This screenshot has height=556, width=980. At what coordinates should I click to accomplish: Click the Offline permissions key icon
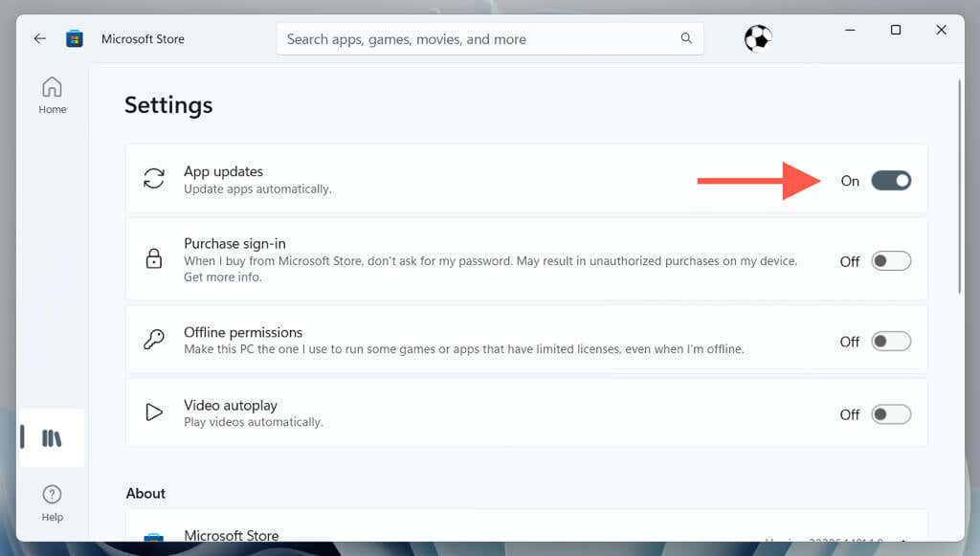(x=154, y=340)
